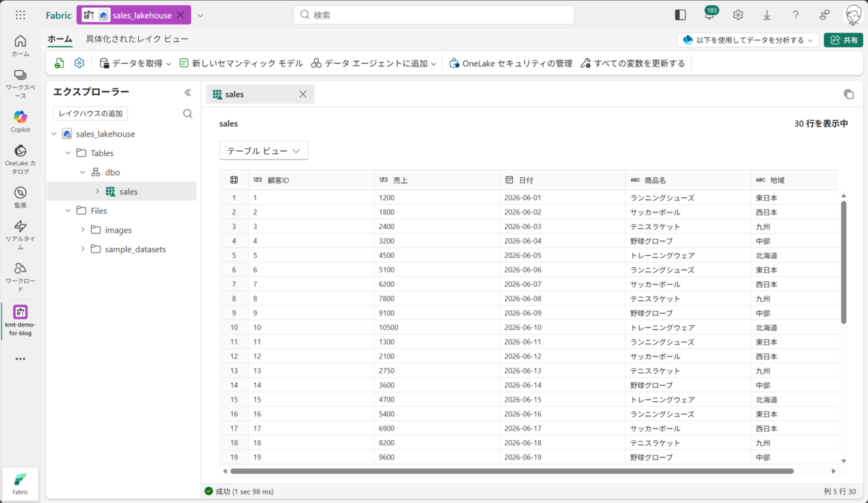Open lakehouse settings gear in ribbon
This screenshot has height=503, width=868.
[x=80, y=64]
